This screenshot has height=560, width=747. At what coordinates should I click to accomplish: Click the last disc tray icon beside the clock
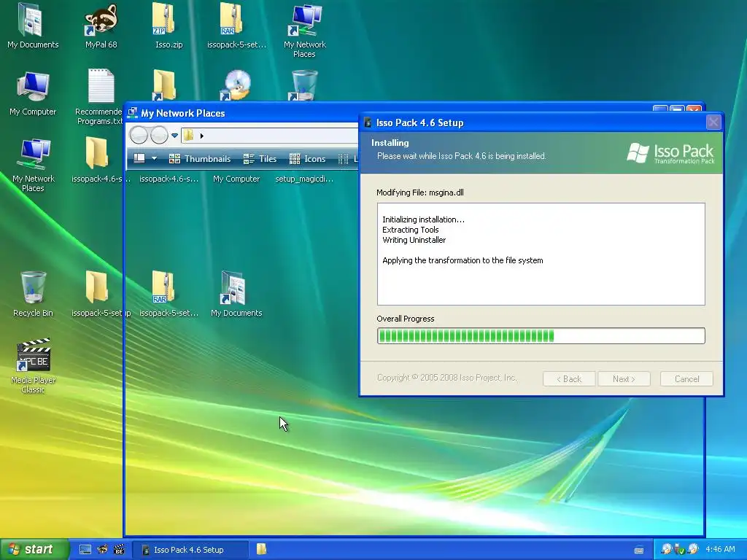(693, 550)
